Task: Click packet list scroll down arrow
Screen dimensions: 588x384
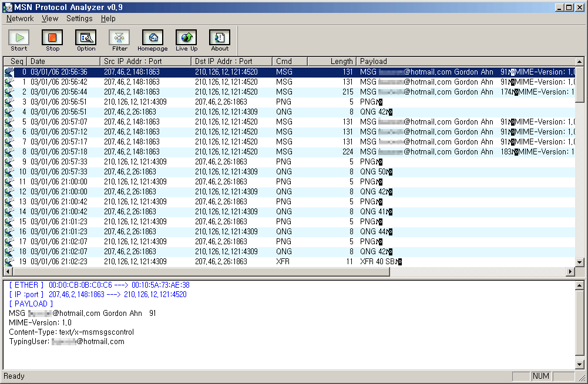Action: 579,262
